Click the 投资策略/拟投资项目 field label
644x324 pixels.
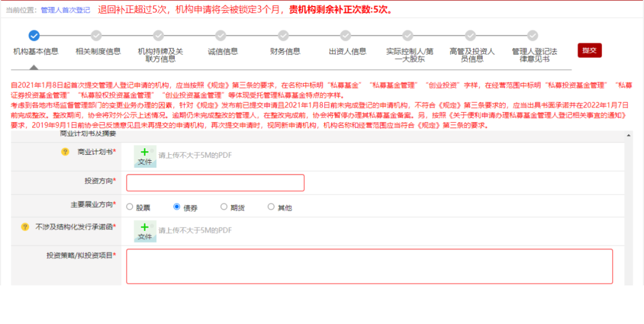click(x=81, y=256)
